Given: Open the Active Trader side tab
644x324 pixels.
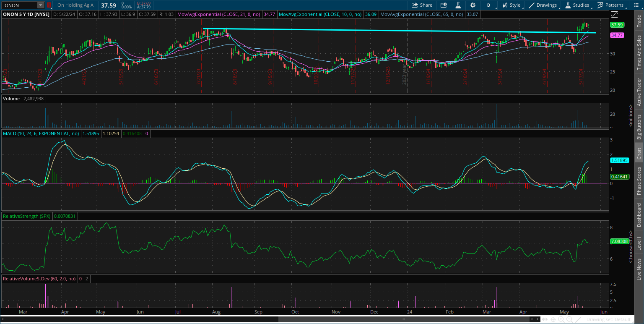Looking at the screenshot, I should (x=639, y=92).
